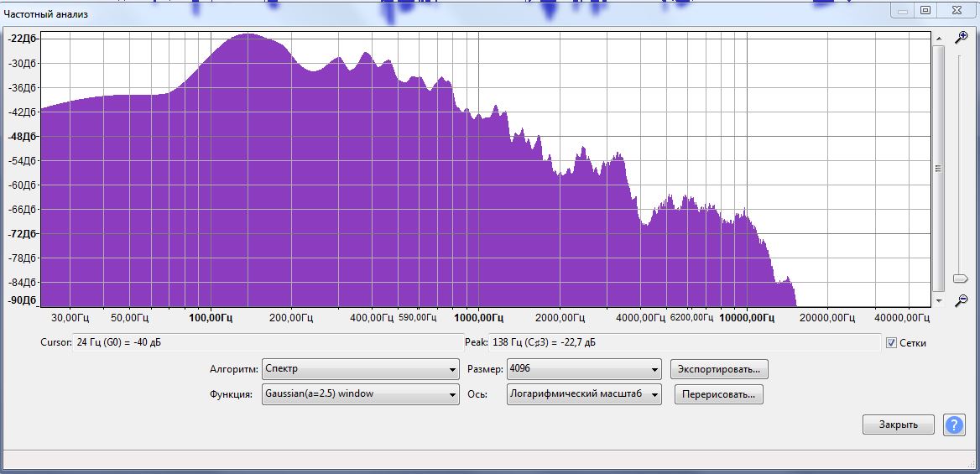
Task: Click the 20000,00Гц axis label
Action: tap(827, 318)
